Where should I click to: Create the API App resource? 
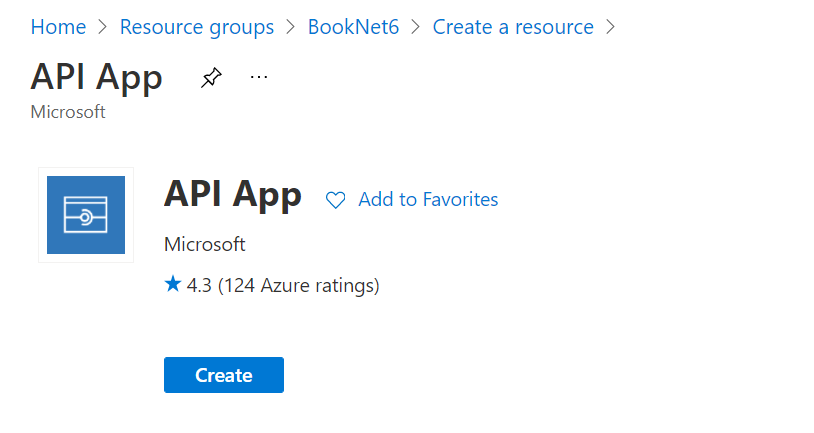[x=224, y=375]
